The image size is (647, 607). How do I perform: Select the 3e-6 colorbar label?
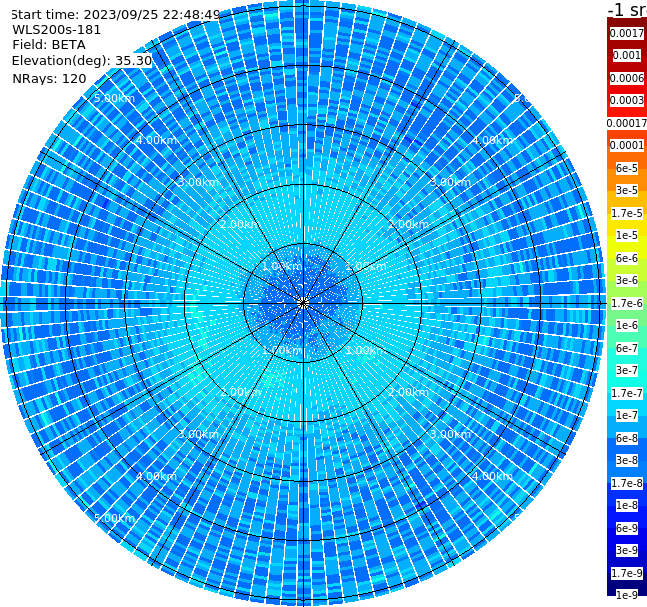[x=627, y=280]
